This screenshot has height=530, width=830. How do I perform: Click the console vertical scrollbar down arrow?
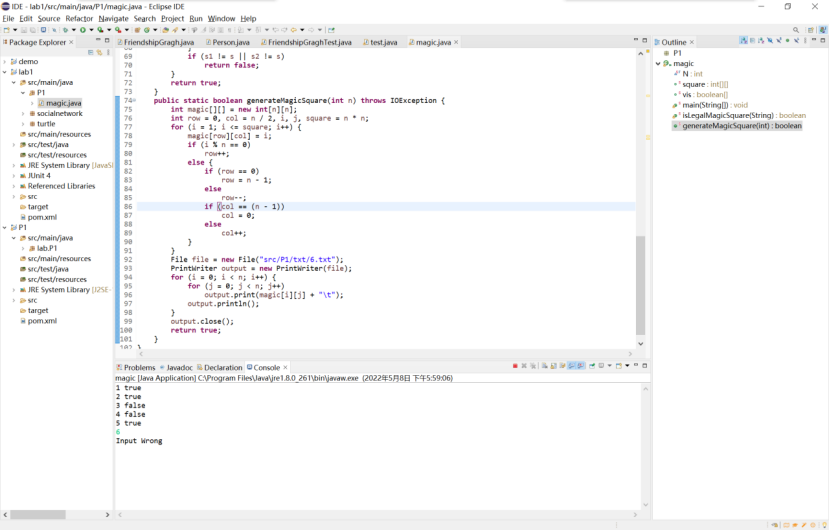pyautogui.click(x=645, y=505)
